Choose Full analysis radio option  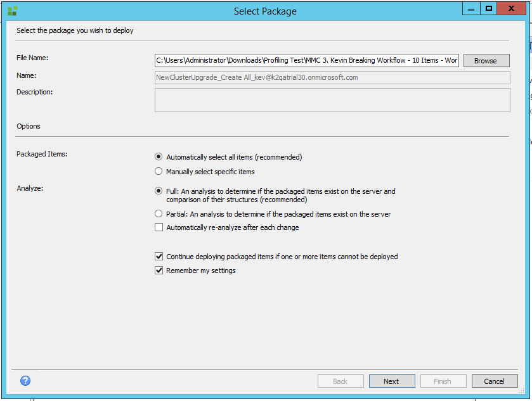159,191
